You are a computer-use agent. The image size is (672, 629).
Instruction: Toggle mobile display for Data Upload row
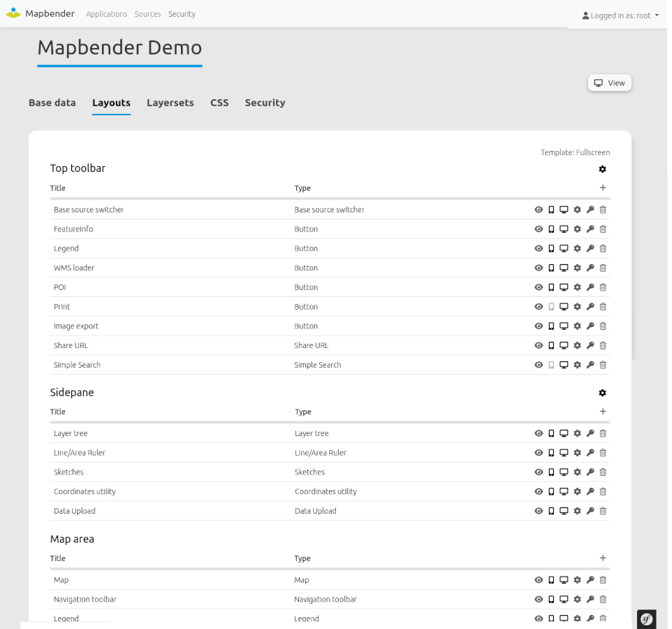click(x=552, y=511)
